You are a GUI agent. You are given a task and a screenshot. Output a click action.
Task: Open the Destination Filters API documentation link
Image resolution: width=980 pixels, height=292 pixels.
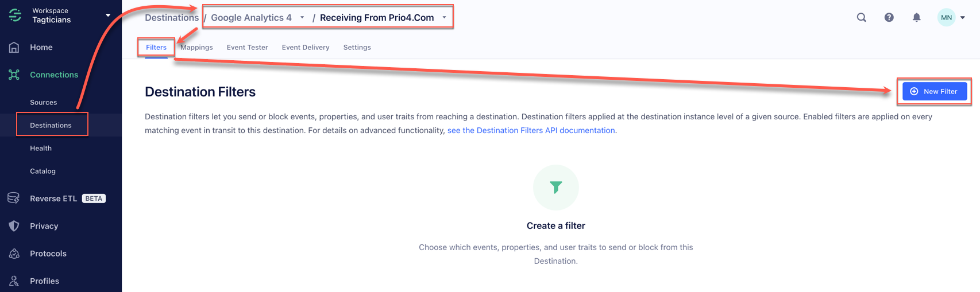[x=531, y=130]
